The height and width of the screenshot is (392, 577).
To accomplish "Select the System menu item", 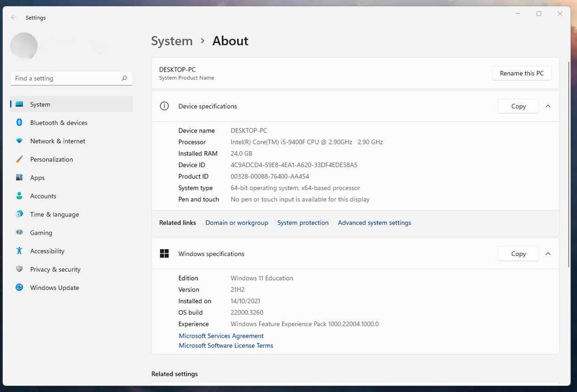I will (40, 104).
